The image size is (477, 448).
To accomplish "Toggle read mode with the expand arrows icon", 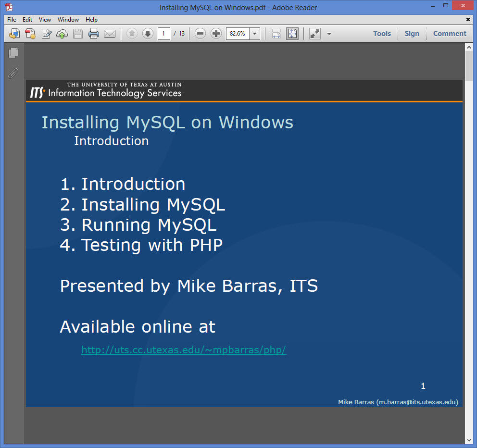I will (x=315, y=34).
